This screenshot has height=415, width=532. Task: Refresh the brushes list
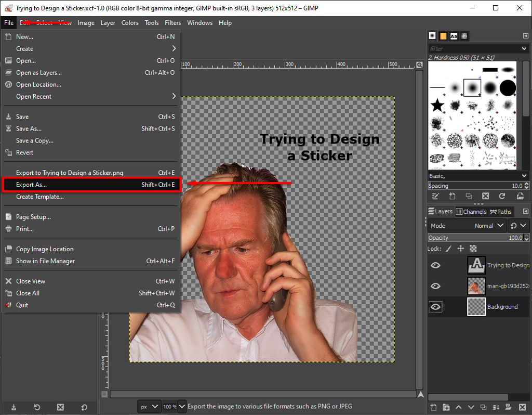502,196
